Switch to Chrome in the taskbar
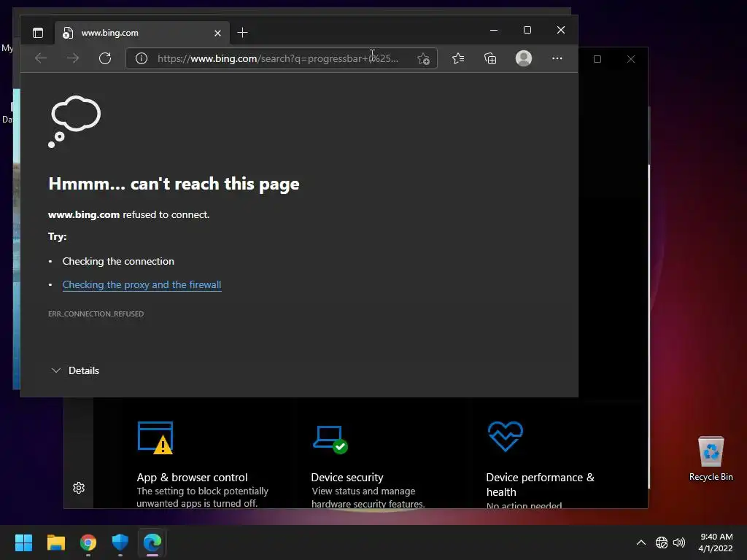 88,542
